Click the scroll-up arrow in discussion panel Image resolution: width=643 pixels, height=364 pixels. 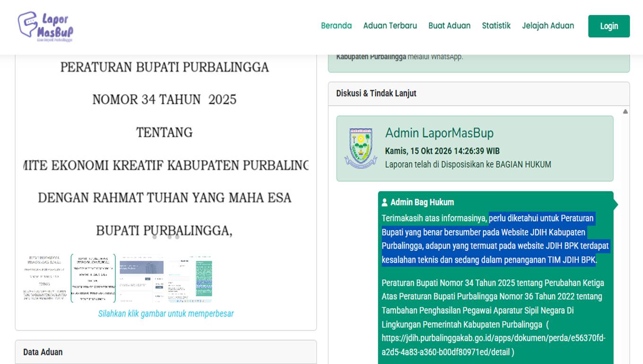pyautogui.click(x=625, y=112)
